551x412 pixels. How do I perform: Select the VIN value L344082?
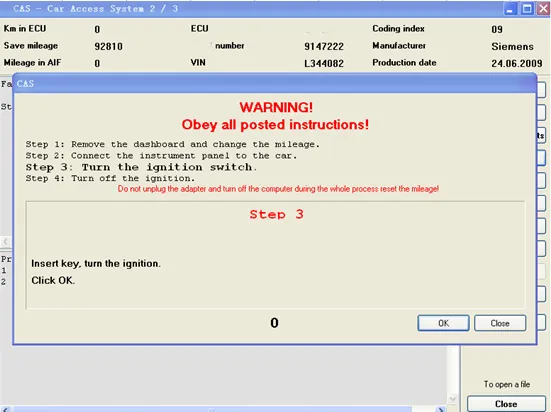[x=324, y=63]
